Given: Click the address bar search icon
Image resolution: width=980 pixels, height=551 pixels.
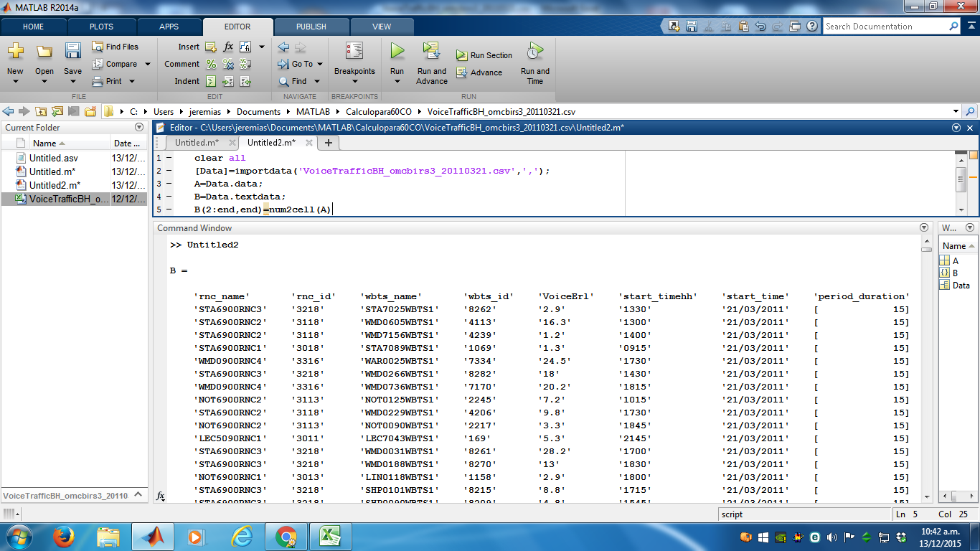Looking at the screenshot, I should 970,112.
